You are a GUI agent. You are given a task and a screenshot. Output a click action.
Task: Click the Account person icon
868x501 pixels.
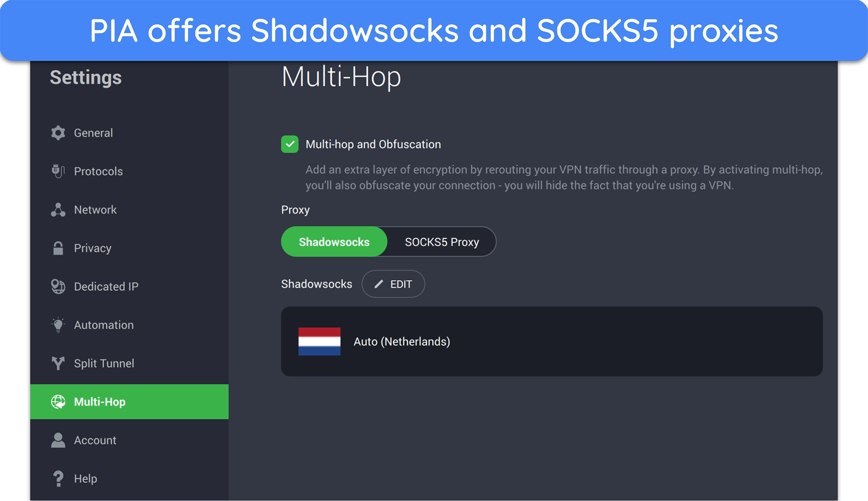58,440
